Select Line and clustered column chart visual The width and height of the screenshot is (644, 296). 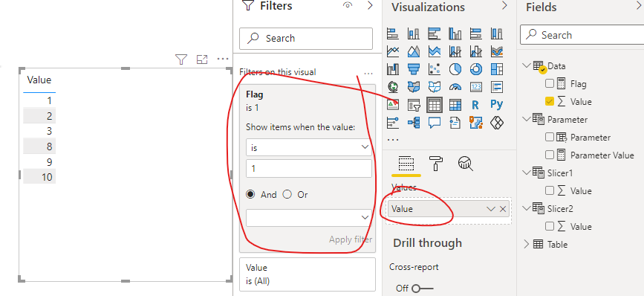[x=475, y=51]
